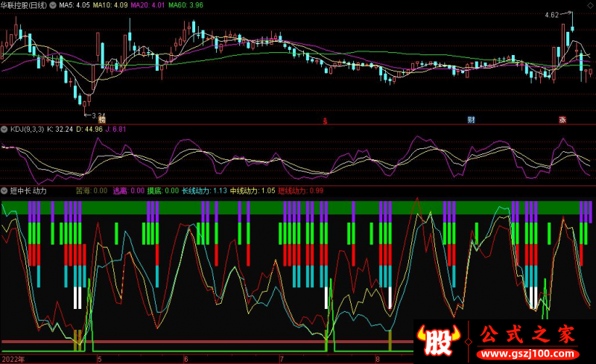Select the 中线动力: 1.05 legend label

[253, 191]
